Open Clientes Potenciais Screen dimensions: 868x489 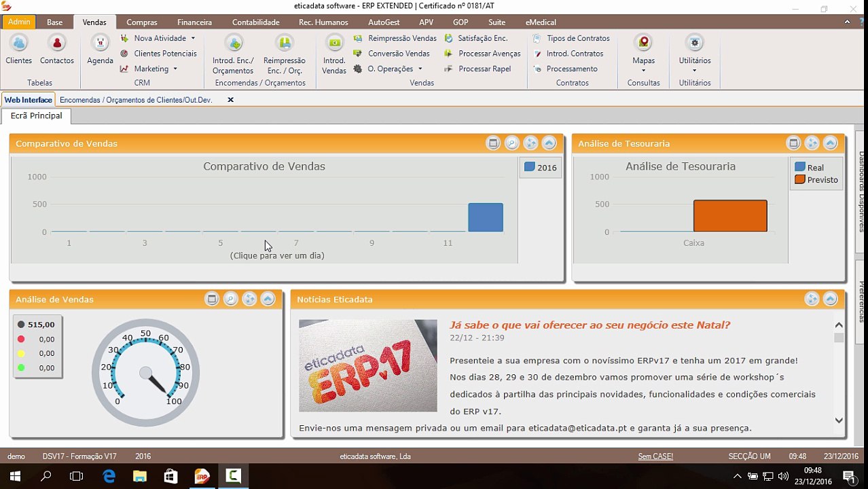pyautogui.click(x=158, y=54)
